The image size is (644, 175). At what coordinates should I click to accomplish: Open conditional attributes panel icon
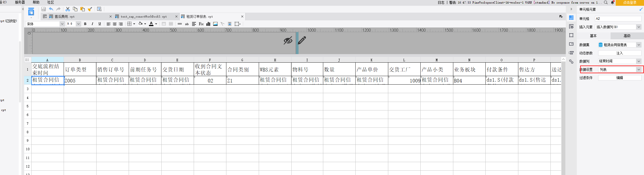(x=571, y=53)
